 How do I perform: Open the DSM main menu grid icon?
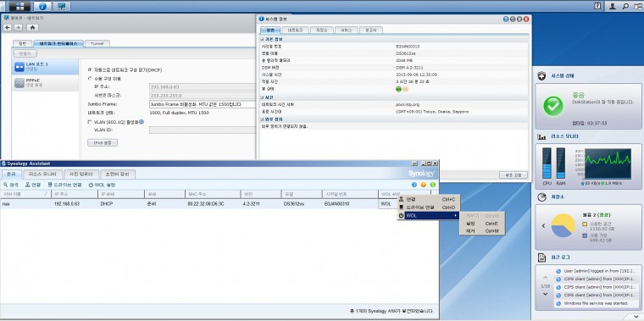pos(19,6)
